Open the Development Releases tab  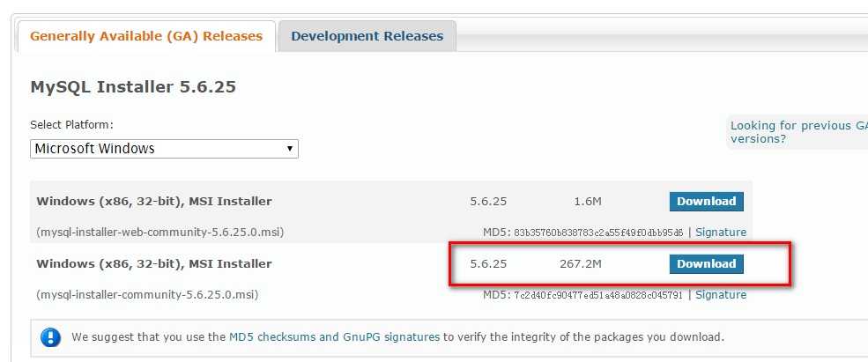pos(367,36)
